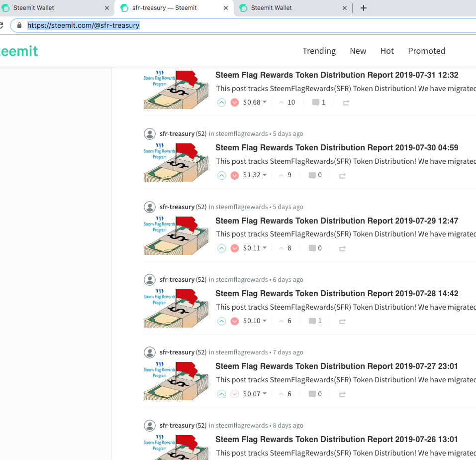The height and width of the screenshot is (460, 476).
Task: Open the New menu item
Action: 358,51
